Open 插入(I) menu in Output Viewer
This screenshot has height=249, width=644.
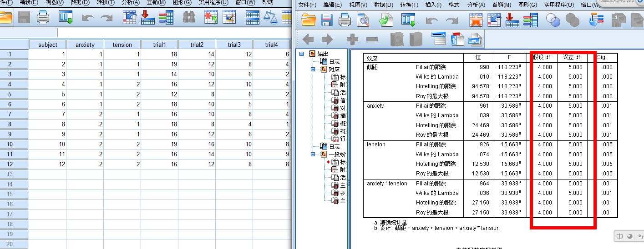433,5
